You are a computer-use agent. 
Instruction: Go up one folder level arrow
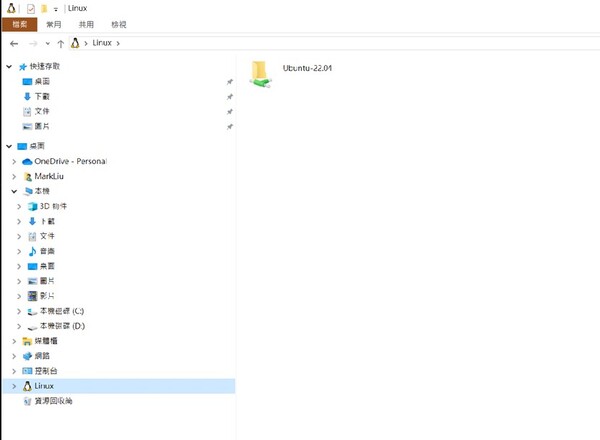pos(61,43)
